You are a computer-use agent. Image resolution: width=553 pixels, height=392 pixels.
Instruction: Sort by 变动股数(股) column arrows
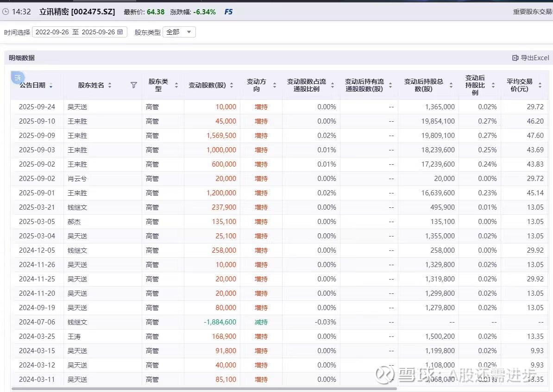(232, 86)
